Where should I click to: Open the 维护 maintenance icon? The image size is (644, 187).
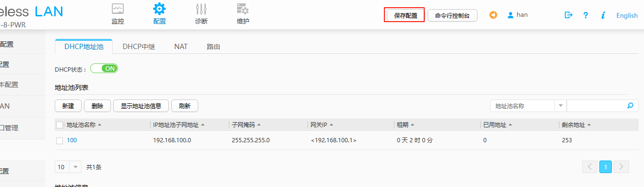click(243, 9)
